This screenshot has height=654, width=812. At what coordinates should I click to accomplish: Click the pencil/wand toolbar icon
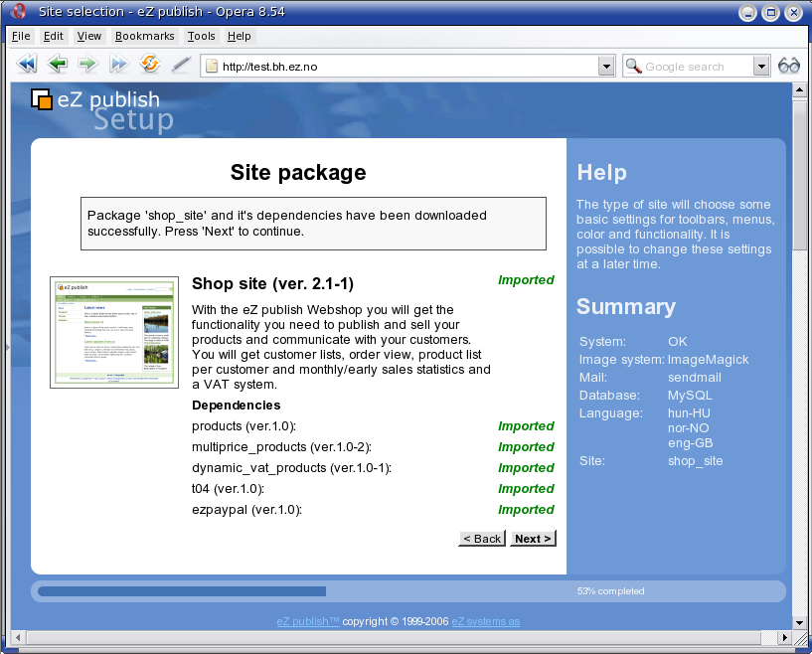pyautogui.click(x=181, y=65)
